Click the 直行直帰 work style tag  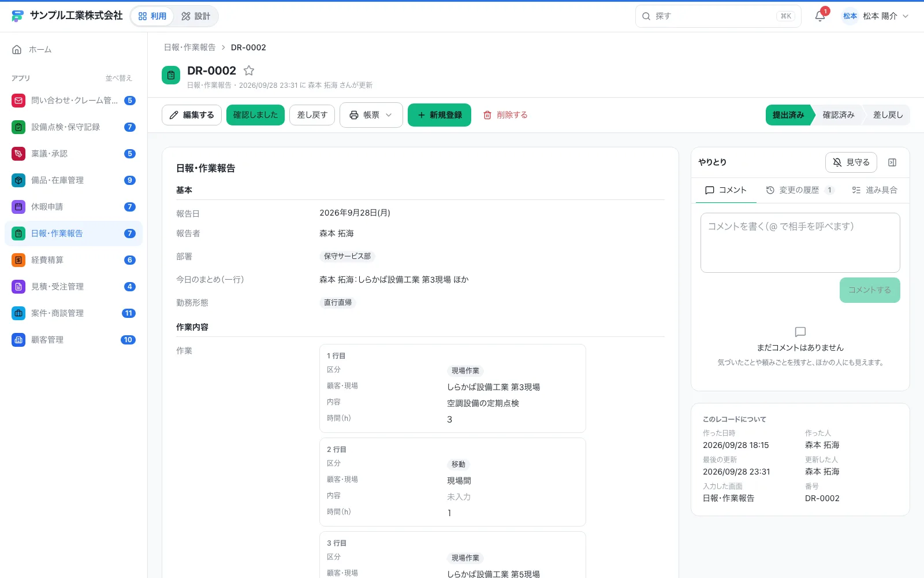pos(338,302)
